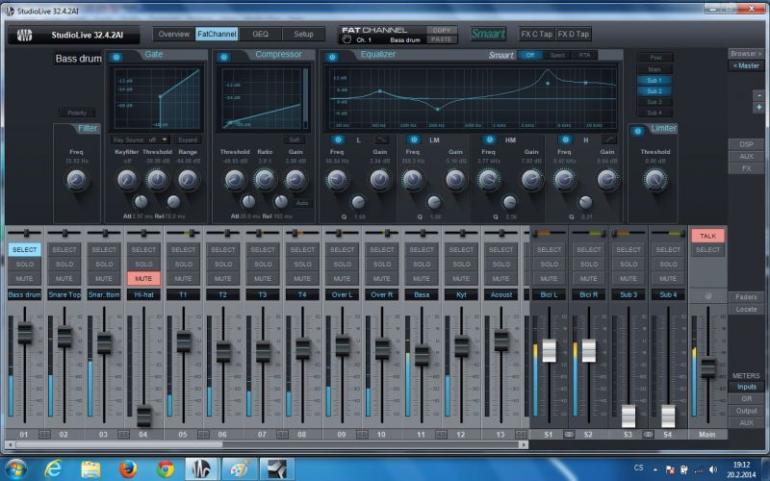Toggle the H band EQ power button
Screen dimensions: 770x481
tap(565, 140)
